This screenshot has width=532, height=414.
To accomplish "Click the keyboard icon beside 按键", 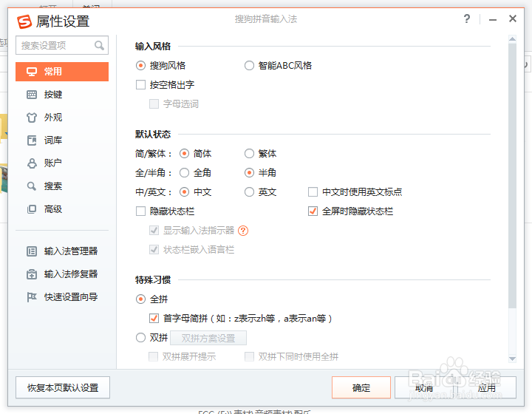I will tap(32, 95).
